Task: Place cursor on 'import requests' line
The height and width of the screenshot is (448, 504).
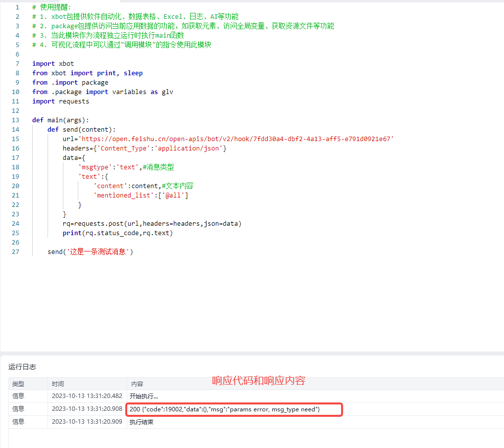Action: 60,101
